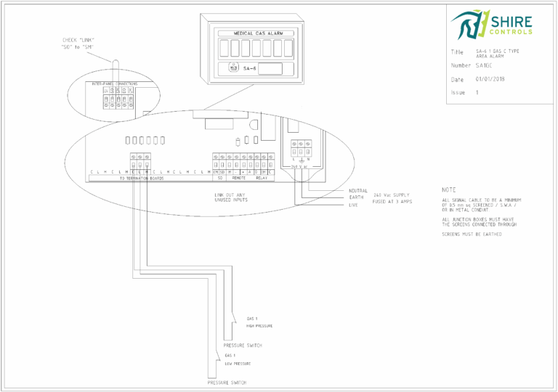Click the Remote terminal label
This screenshot has height=392, width=558.
(x=238, y=177)
